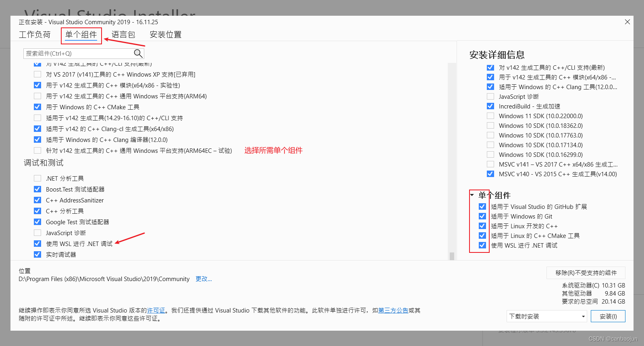Open the 第三方公告 link
This screenshot has height=346, width=644.
pos(393,310)
